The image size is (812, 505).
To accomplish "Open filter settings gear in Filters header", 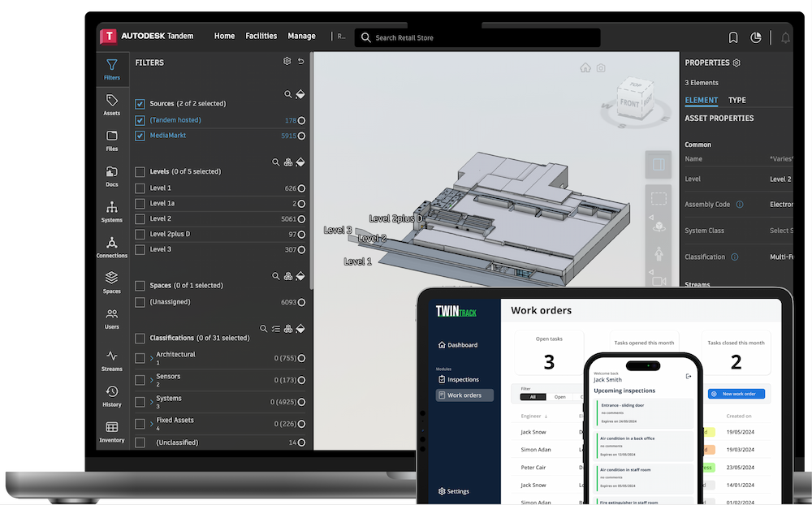I will coord(287,61).
